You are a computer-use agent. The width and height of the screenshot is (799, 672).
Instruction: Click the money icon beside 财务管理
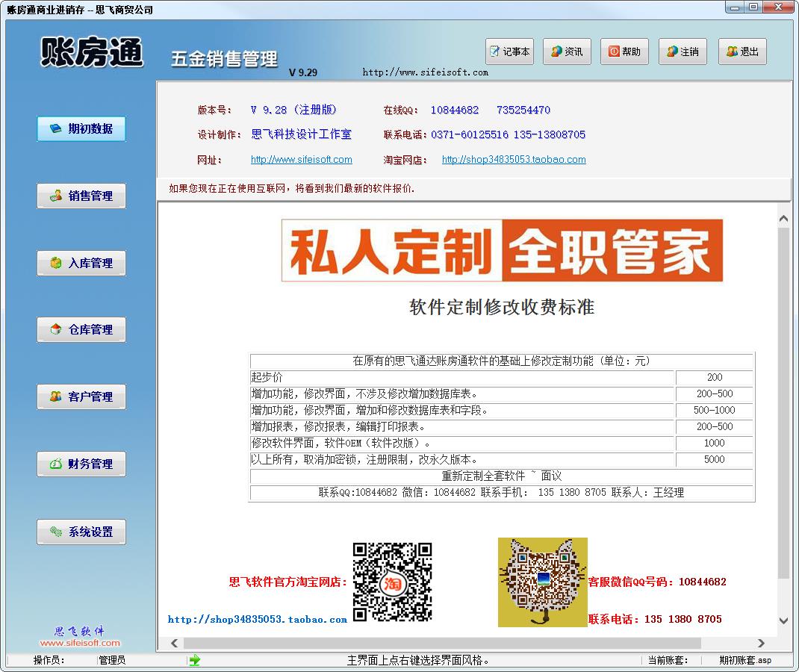(55, 464)
